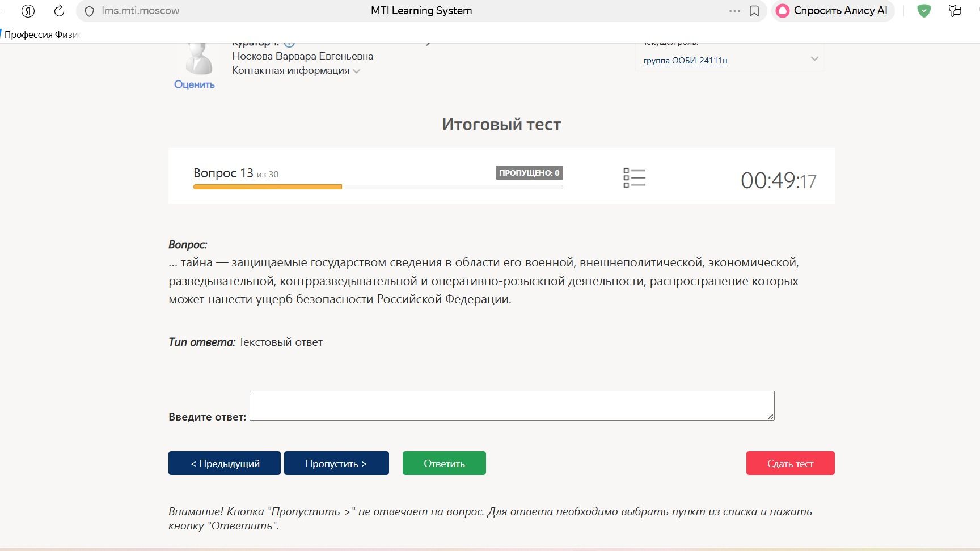980x551 pixels.
Task: Open the three-dots page menu
Action: point(734,11)
